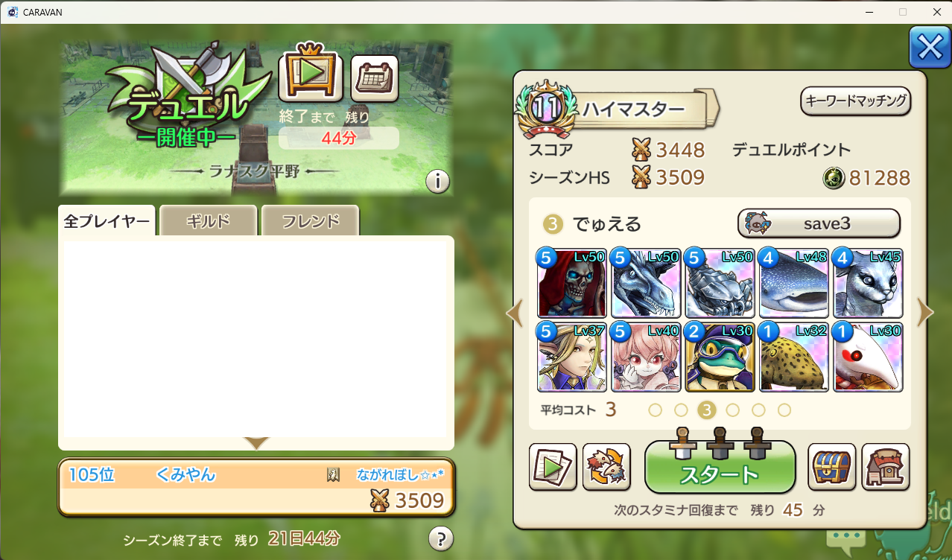
Task: Go to previous deck with left arrow
Action: 515,314
